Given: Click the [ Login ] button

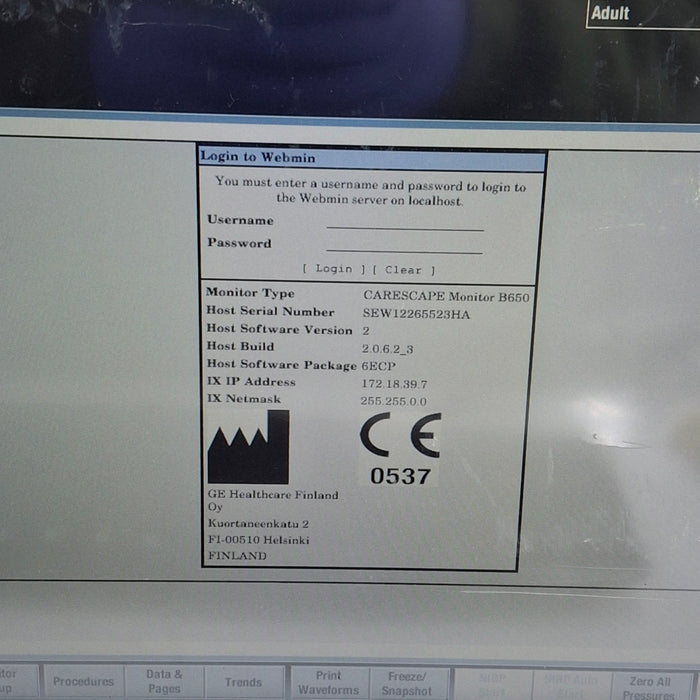Looking at the screenshot, I should coord(334,269).
